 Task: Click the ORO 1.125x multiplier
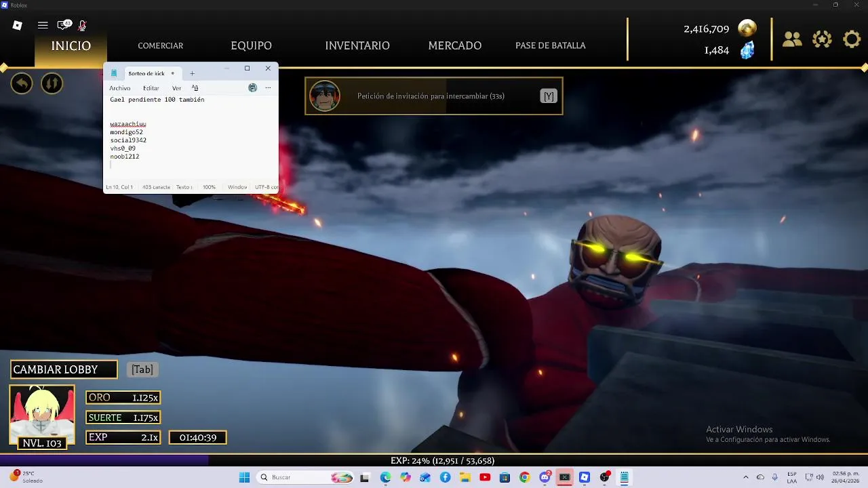coord(123,398)
